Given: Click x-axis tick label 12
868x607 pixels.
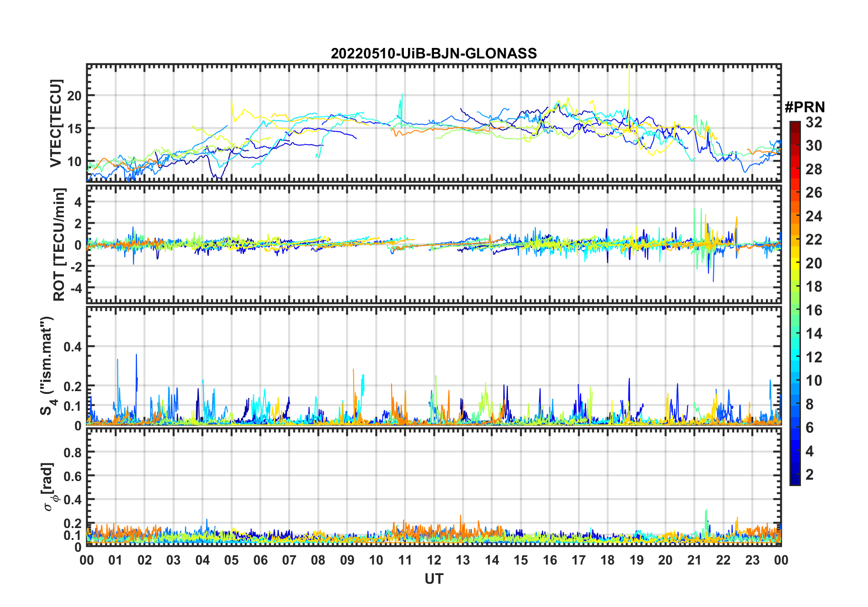Looking at the screenshot, I should pyautogui.click(x=434, y=560).
